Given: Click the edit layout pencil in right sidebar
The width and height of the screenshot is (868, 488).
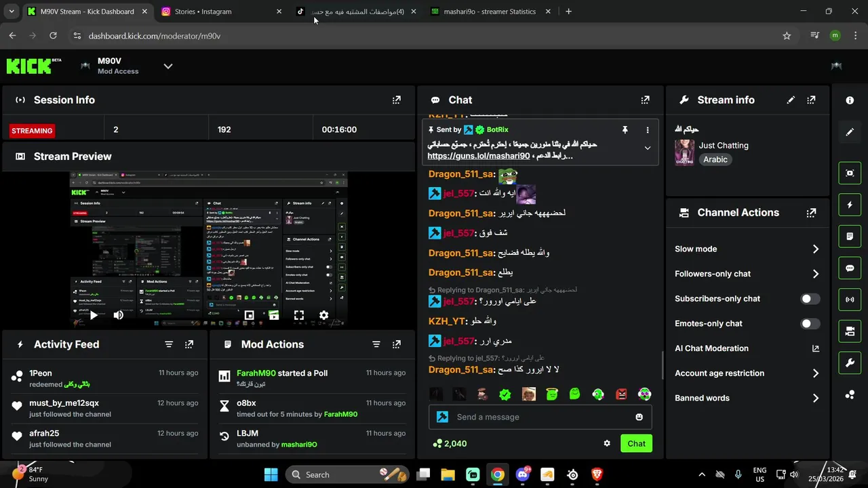Looking at the screenshot, I should pyautogui.click(x=850, y=132).
